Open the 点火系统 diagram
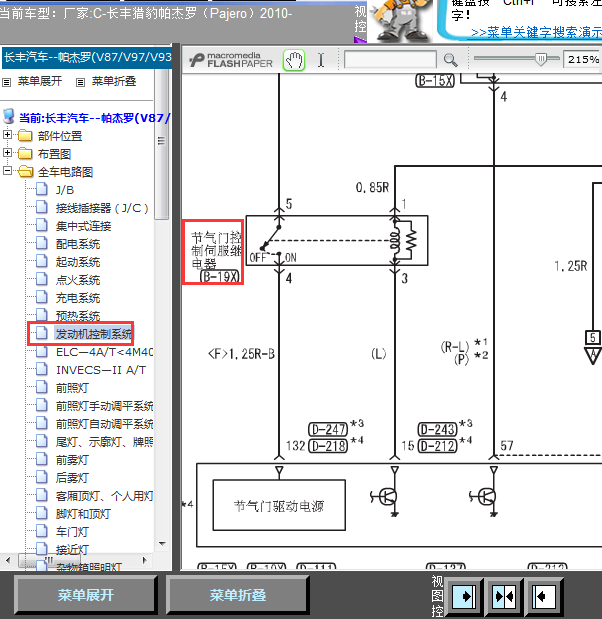Image resolution: width=602 pixels, height=619 pixels. pos(78,280)
